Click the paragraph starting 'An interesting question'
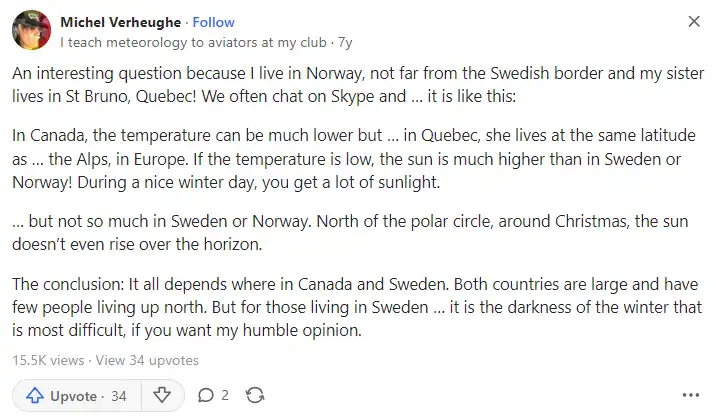Viewport: 716px width, 416px height. pyautogui.click(x=358, y=84)
